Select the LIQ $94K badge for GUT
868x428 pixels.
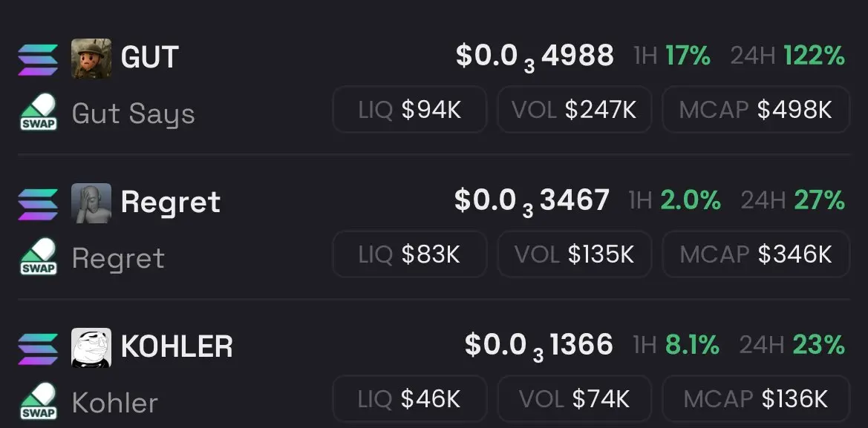(x=410, y=110)
